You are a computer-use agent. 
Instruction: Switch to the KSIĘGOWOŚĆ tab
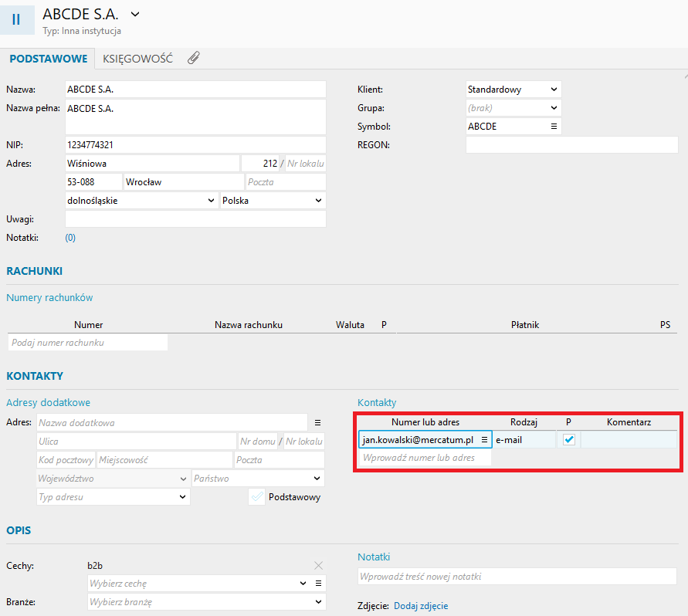pyautogui.click(x=137, y=59)
